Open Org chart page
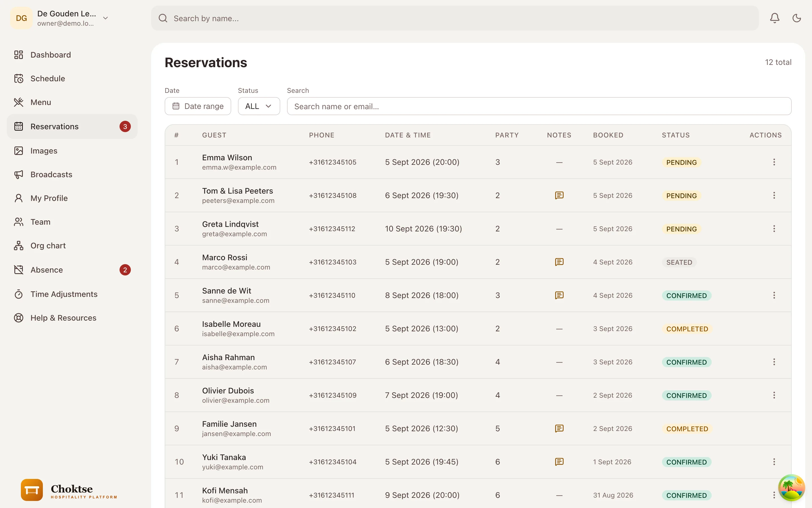This screenshot has width=812, height=508. pos(72,246)
